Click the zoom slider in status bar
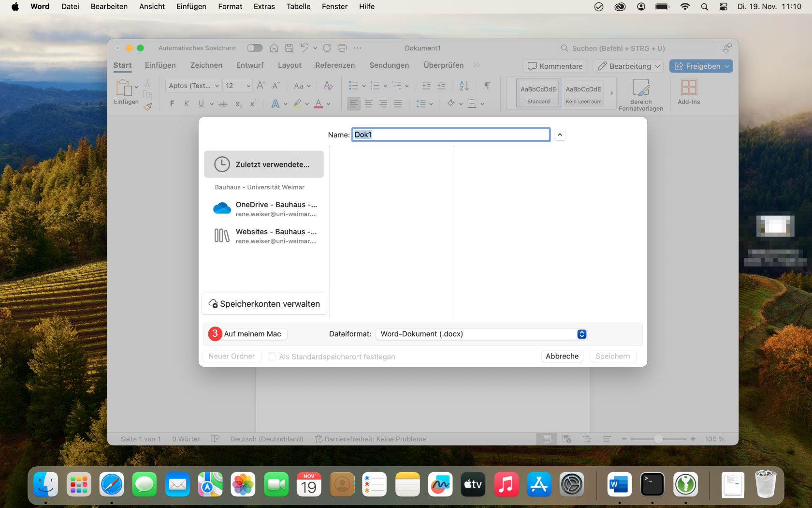 (658, 439)
